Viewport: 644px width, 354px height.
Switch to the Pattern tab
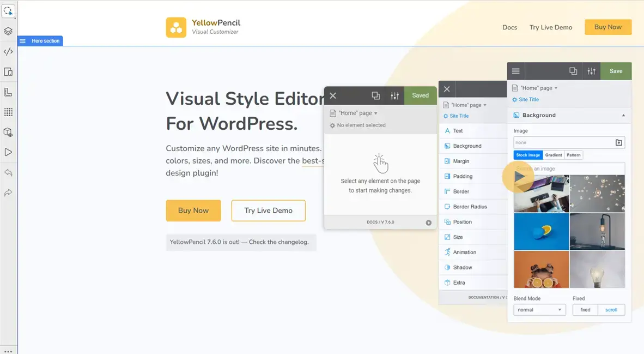tap(573, 155)
